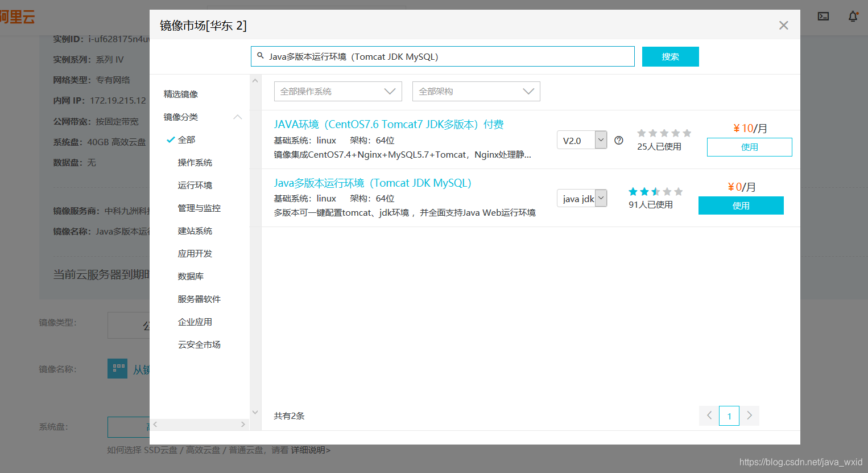The width and height of the screenshot is (868, 473).
Task: Open the 全部架构 dropdown
Action: pyautogui.click(x=476, y=92)
